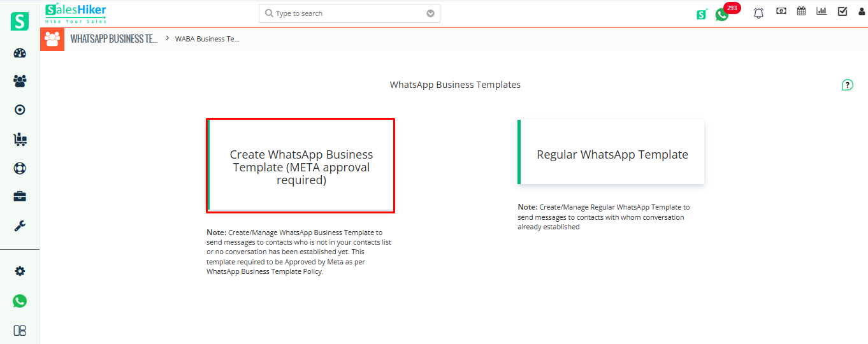The width and height of the screenshot is (868, 344).
Task: Open the notification bell
Action: [758, 13]
